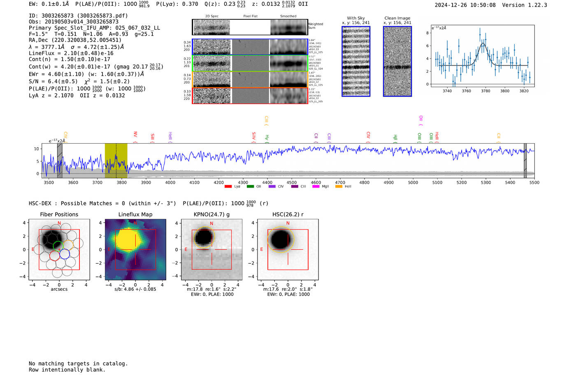This screenshot has height=392, width=576.
Task: Open the Lineflux Map panel
Action: 135,250
